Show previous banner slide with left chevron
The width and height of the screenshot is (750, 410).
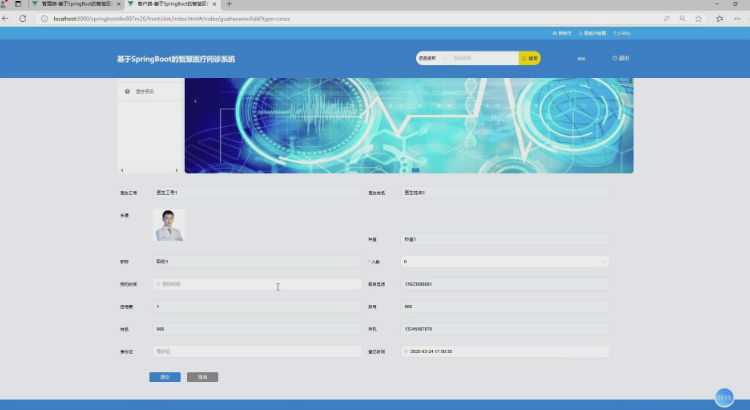(x=195, y=101)
